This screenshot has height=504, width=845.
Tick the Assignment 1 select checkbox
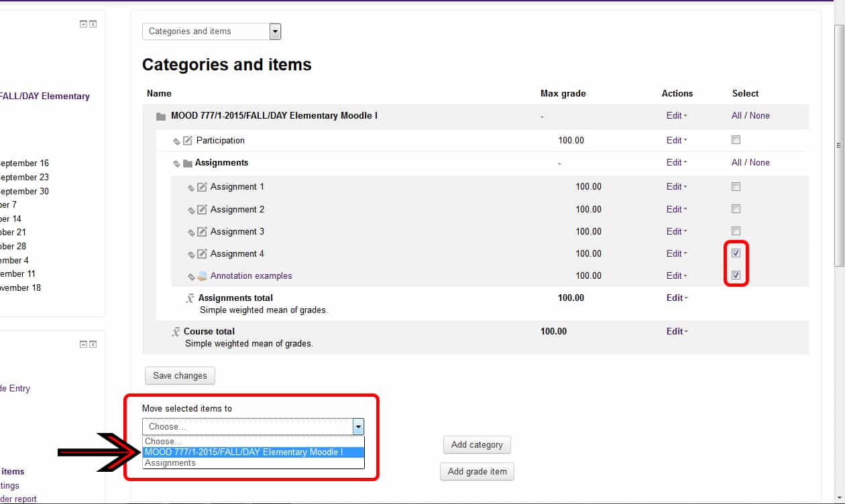[736, 186]
